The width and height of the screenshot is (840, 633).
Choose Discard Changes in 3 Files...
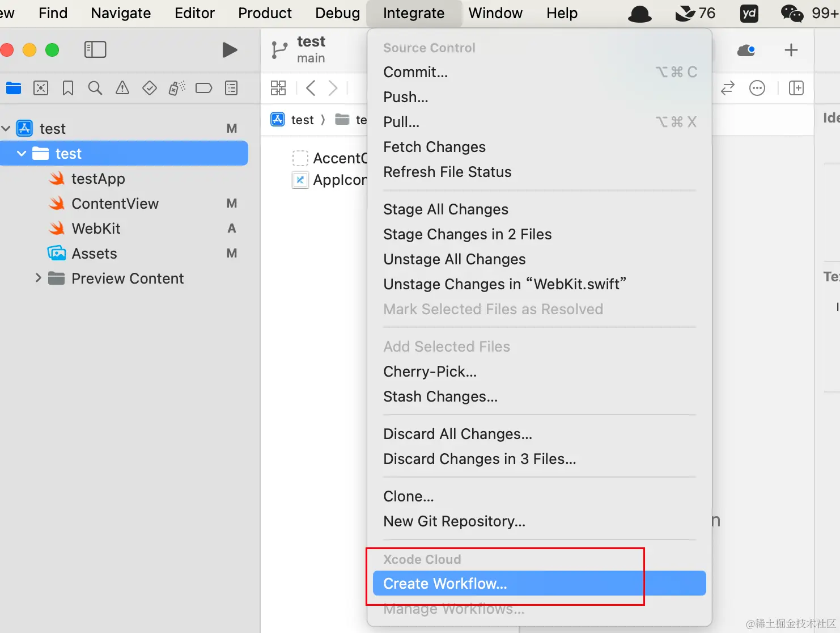tap(540, 459)
